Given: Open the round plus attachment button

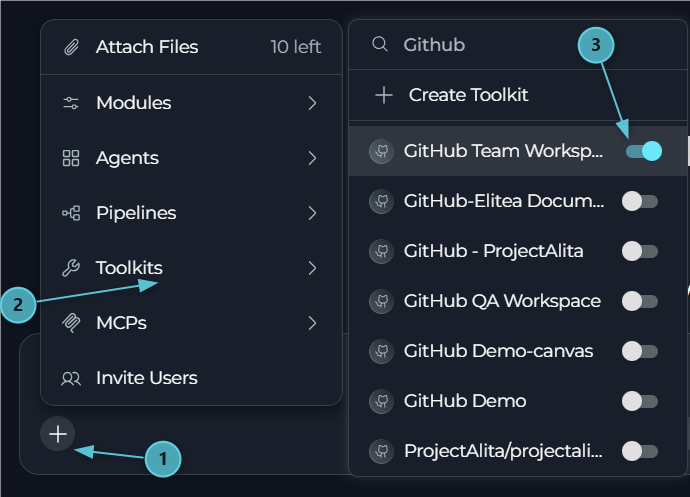Looking at the screenshot, I should [58, 434].
